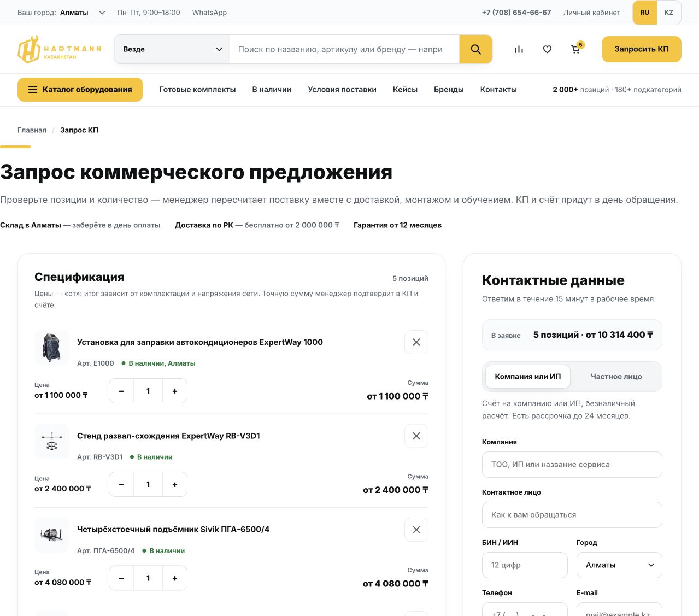Remove ExpertWay RB-V3D1 stand from list
Viewport: 699px width, 616px height.
coord(416,436)
